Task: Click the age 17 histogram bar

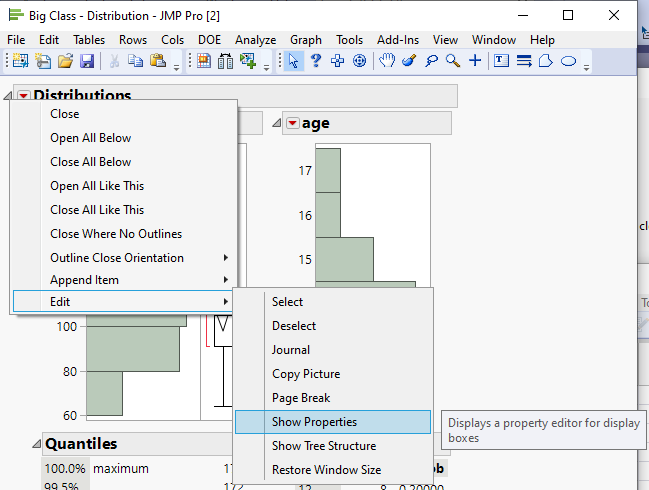Action: [328, 170]
